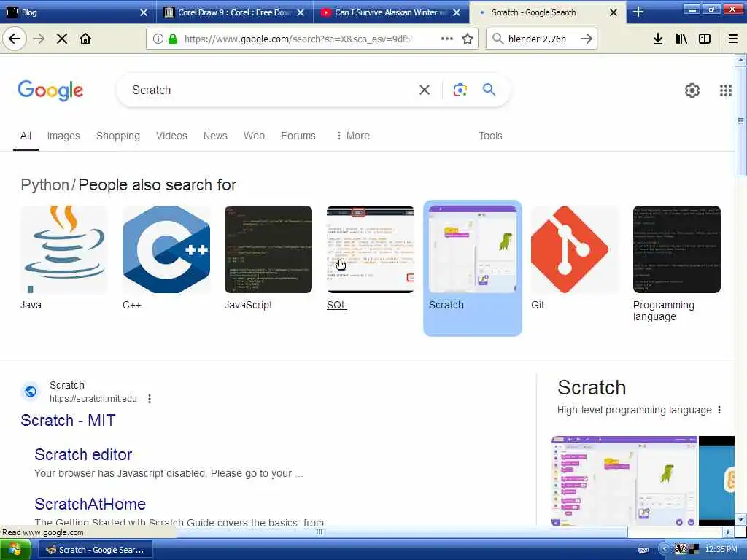
Task: Open the Git related search card
Action: coord(575,257)
